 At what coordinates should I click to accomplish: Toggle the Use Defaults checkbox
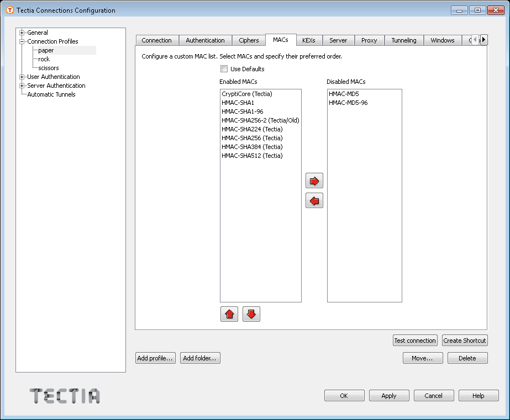[x=224, y=69]
